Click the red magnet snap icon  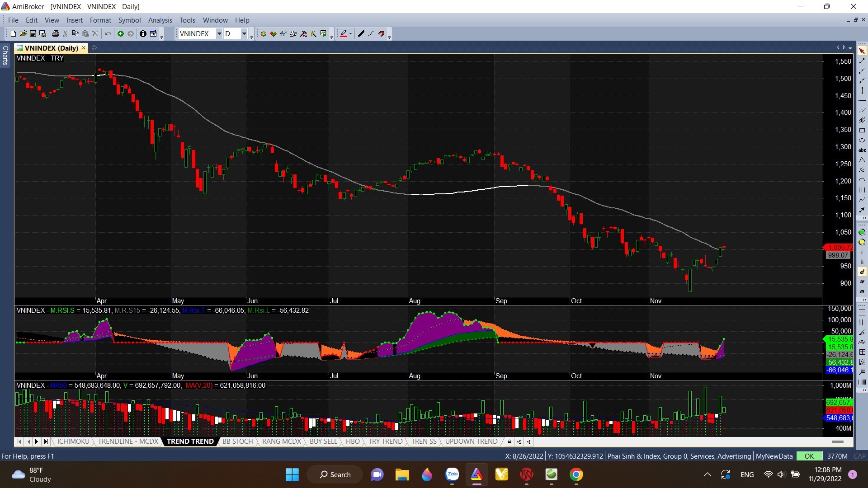pos(381,34)
